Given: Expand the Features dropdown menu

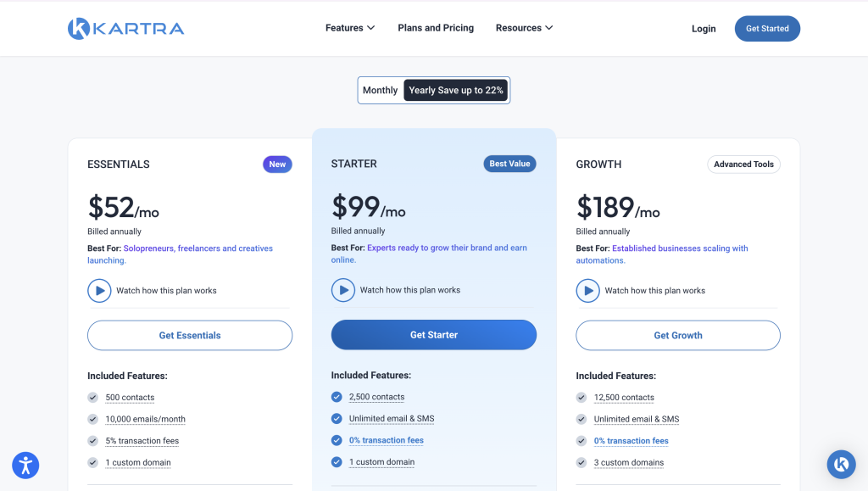Looking at the screenshot, I should [350, 28].
